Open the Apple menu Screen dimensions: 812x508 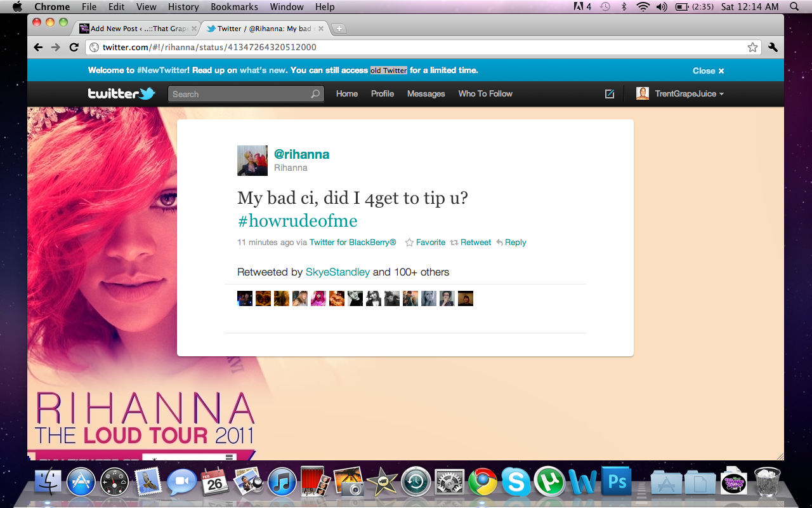(17, 7)
